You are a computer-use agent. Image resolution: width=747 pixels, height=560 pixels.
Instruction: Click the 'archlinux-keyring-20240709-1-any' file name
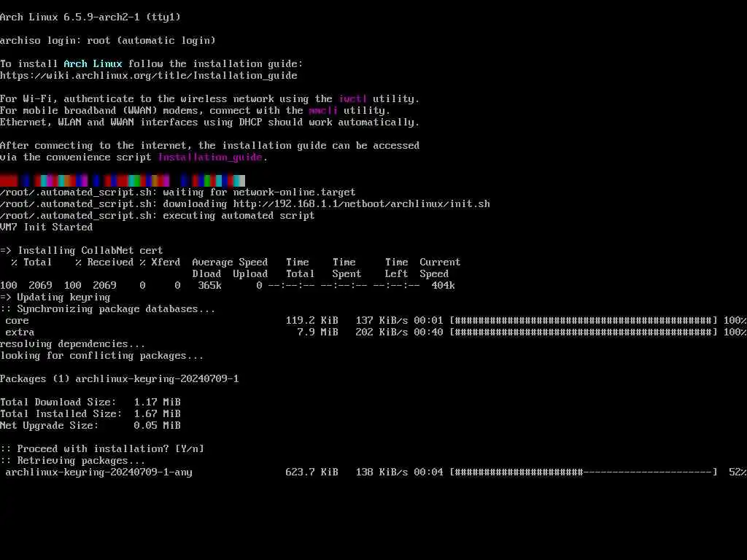point(99,472)
